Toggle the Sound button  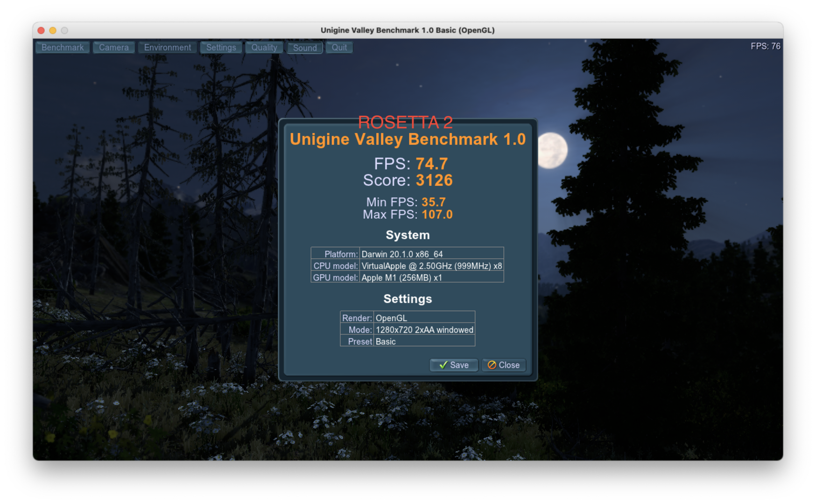(305, 48)
